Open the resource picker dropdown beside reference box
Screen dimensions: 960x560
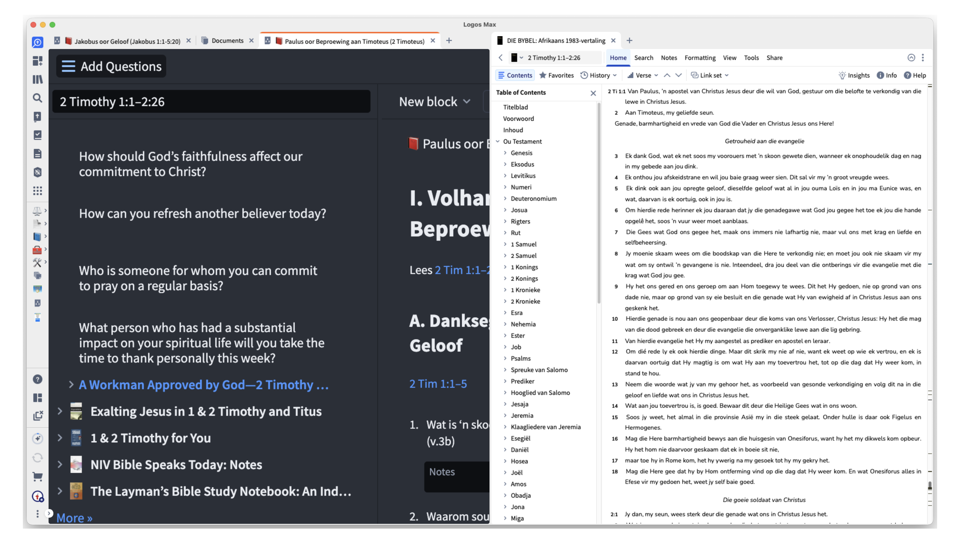tap(517, 58)
